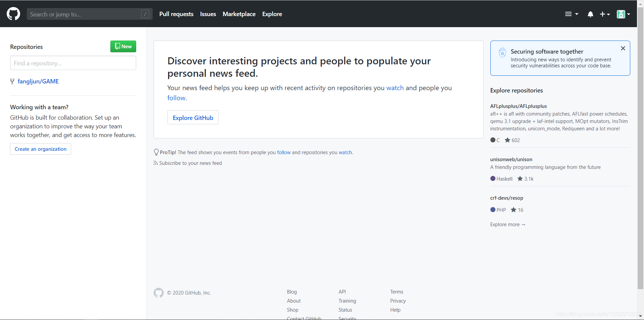Dismiss the Securing software together banner
644x320 pixels.
623,48
